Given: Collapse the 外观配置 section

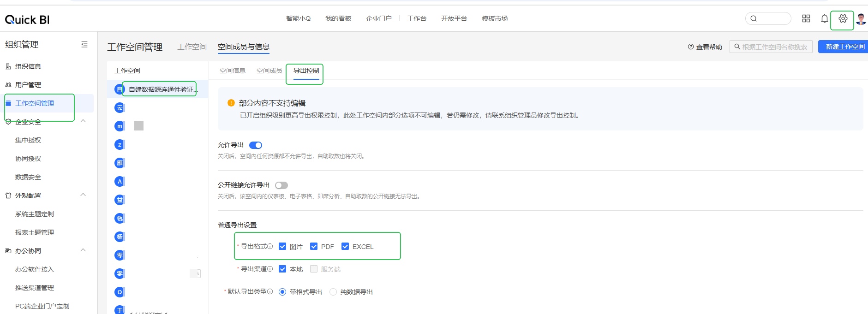Looking at the screenshot, I should click(83, 195).
